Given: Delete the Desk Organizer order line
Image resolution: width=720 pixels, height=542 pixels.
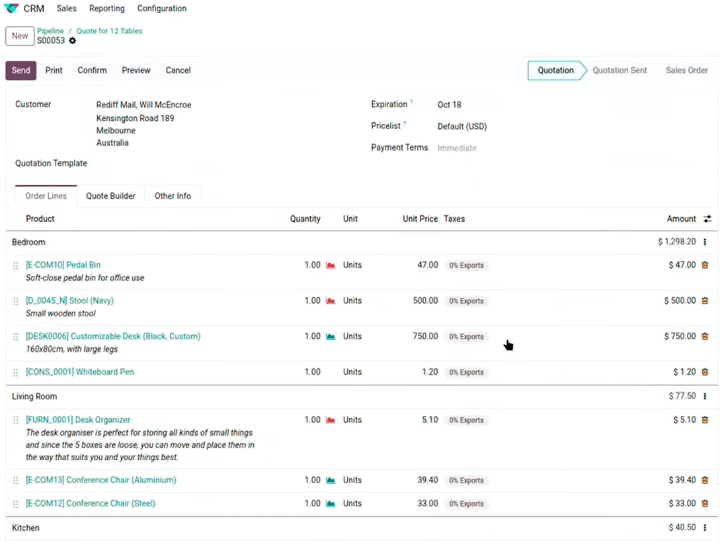Looking at the screenshot, I should (x=705, y=420).
